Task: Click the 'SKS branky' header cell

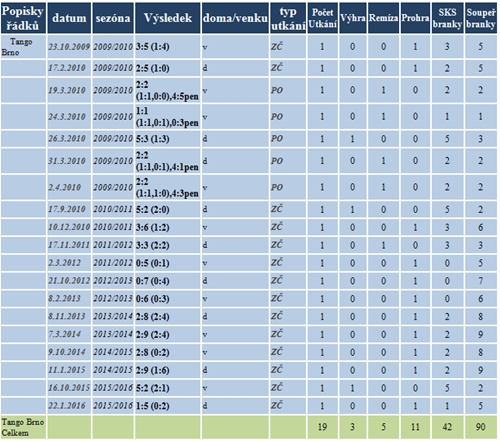Action: click(x=447, y=18)
